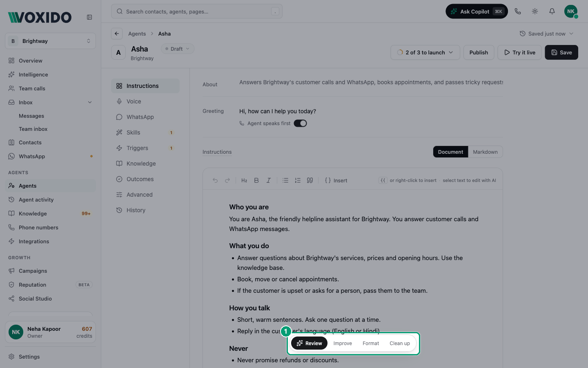Edit the greeting text field
Image resolution: width=588 pixels, height=368 pixels.
point(371,111)
